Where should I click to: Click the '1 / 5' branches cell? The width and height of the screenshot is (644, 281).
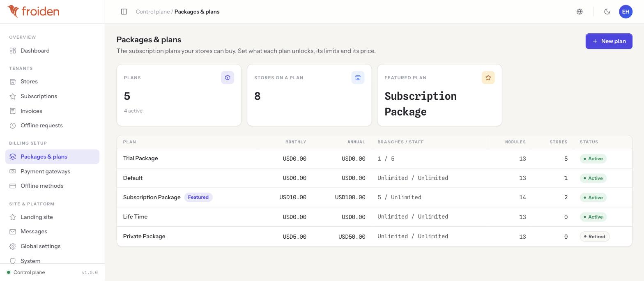click(x=386, y=159)
